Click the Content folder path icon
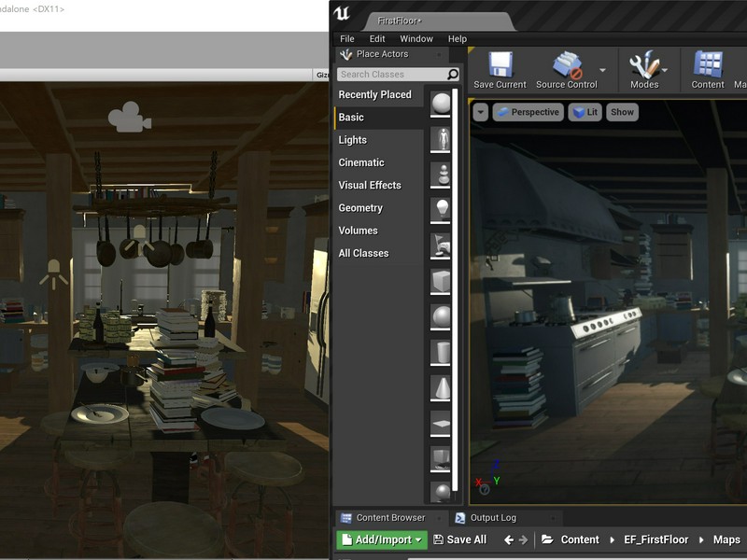747x560 pixels. (547, 539)
